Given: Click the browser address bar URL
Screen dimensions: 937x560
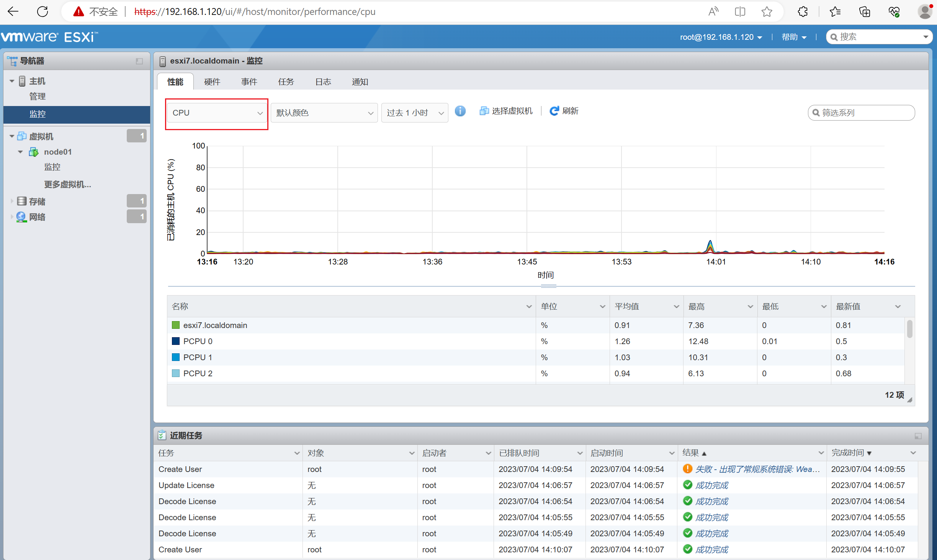Looking at the screenshot, I should click(x=255, y=12).
